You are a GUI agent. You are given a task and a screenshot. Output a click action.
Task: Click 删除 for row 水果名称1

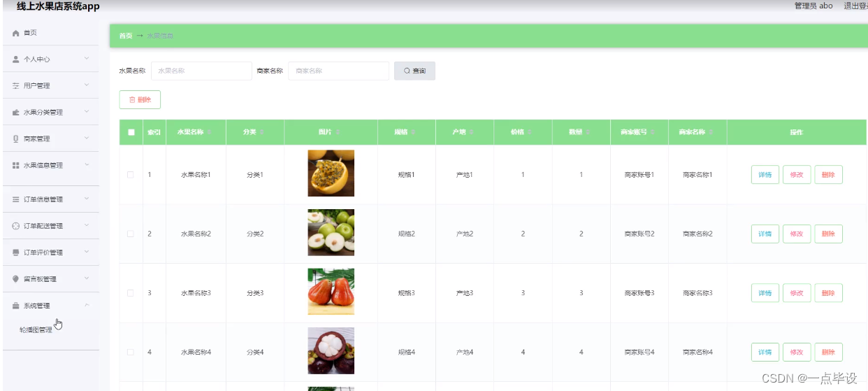coord(828,175)
